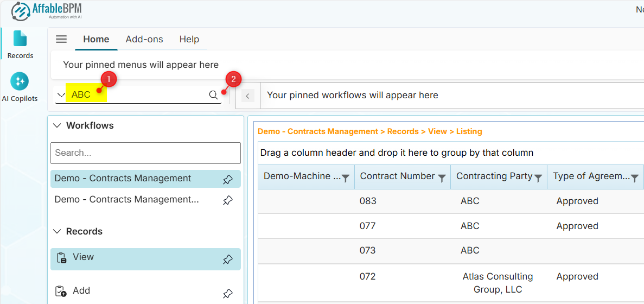Screen dimensions: 644x304
Task: Open the Help tab
Action: coord(189,39)
